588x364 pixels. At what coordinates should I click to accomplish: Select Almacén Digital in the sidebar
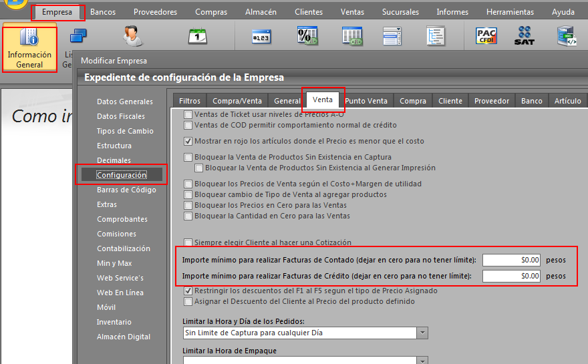124,337
